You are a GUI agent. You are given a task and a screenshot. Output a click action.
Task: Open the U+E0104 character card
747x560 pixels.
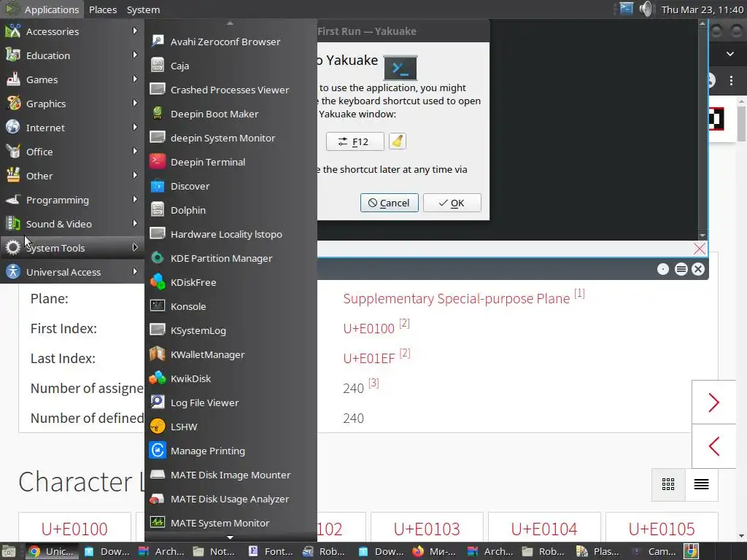(544, 526)
